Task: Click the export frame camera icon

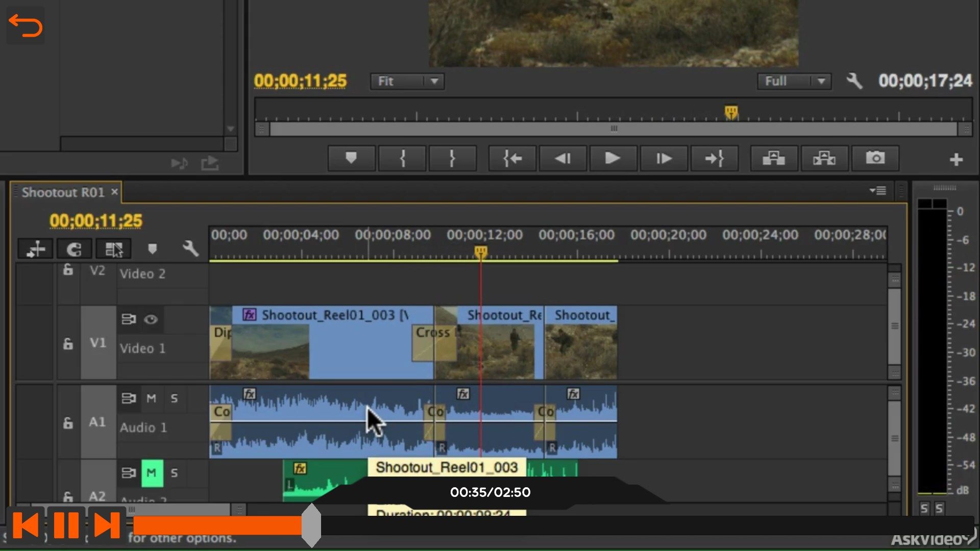Action: tap(875, 158)
